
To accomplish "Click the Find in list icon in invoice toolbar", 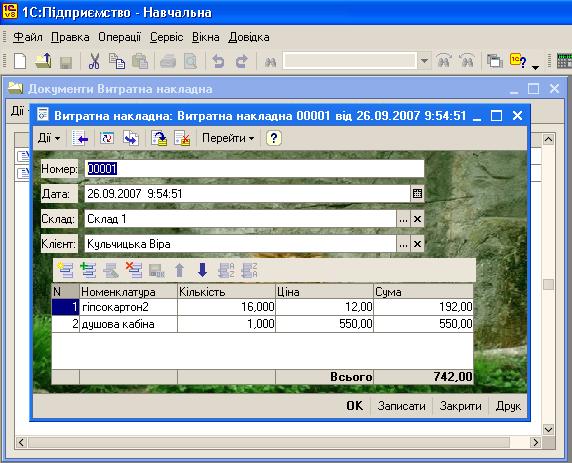I will (80, 138).
